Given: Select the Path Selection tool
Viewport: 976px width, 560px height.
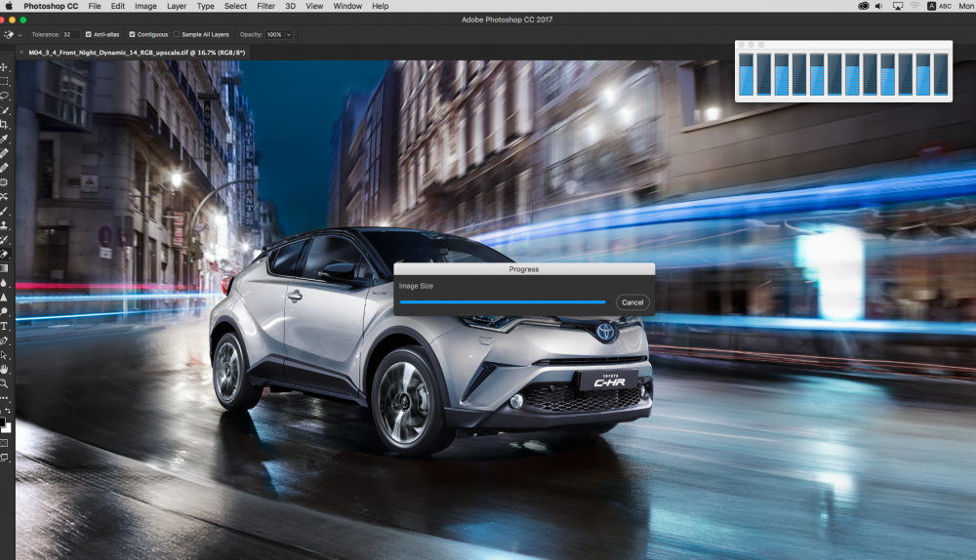Looking at the screenshot, I should [4, 355].
